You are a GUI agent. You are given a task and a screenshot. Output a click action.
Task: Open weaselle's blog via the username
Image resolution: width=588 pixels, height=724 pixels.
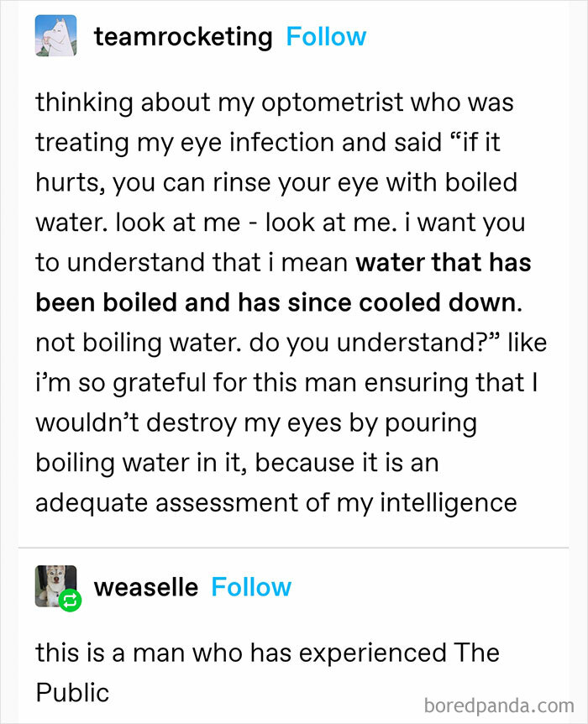[x=147, y=587]
